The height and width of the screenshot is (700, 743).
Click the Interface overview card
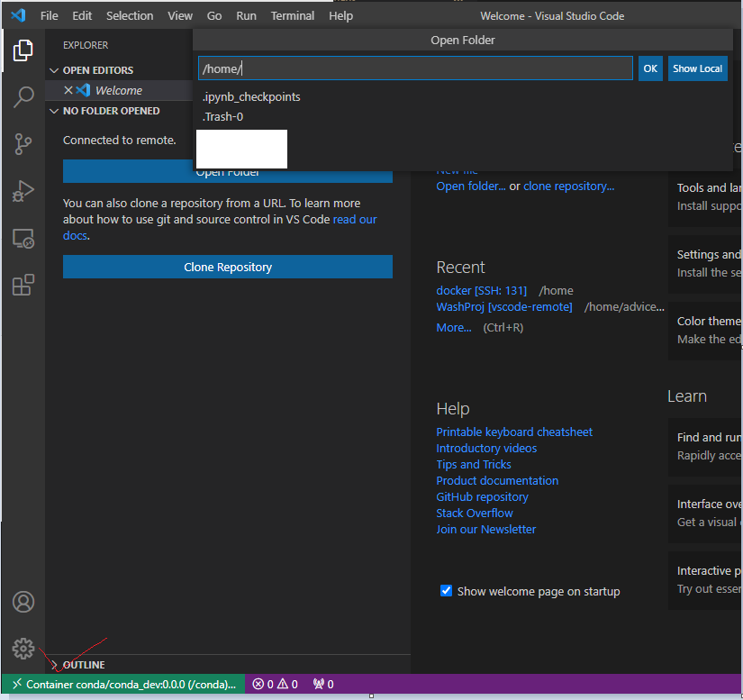(705, 514)
